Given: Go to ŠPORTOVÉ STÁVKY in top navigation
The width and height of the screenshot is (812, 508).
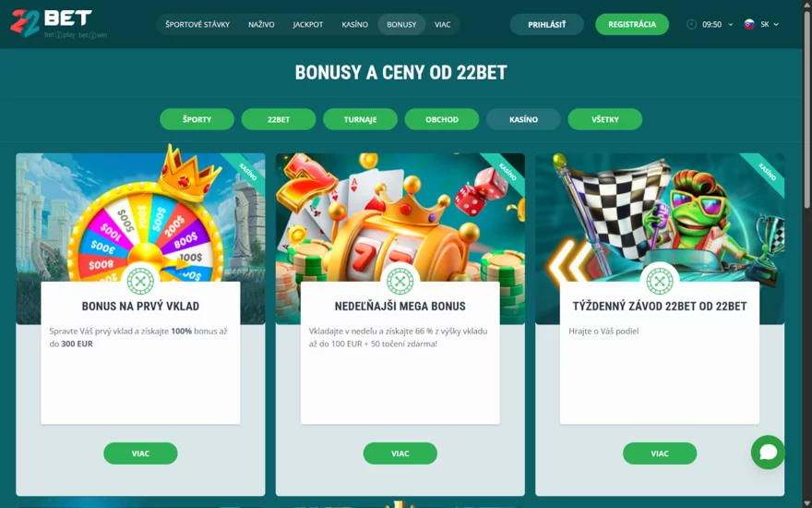Looking at the screenshot, I should [197, 24].
